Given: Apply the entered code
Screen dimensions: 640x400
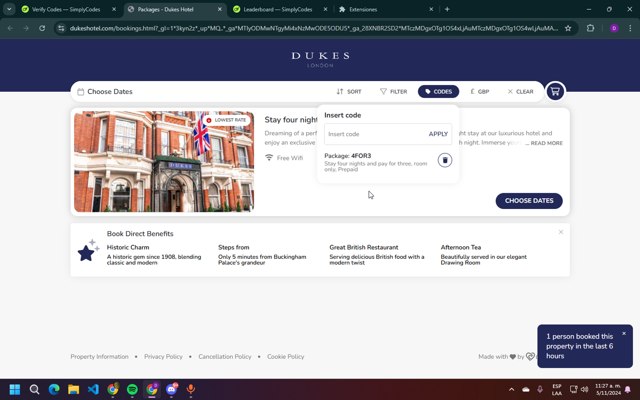Looking at the screenshot, I should (x=438, y=134).
